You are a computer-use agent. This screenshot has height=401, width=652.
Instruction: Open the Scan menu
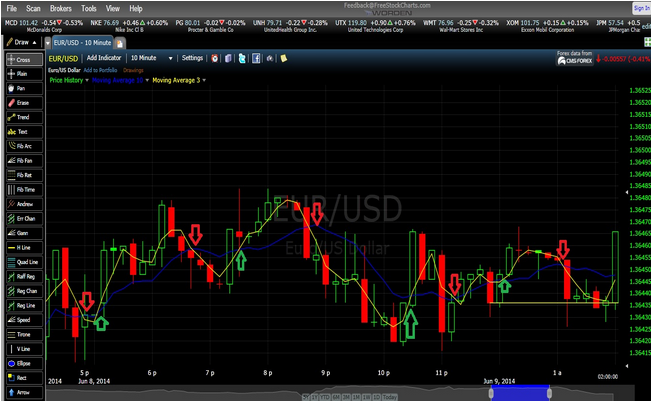click(33, 8)
